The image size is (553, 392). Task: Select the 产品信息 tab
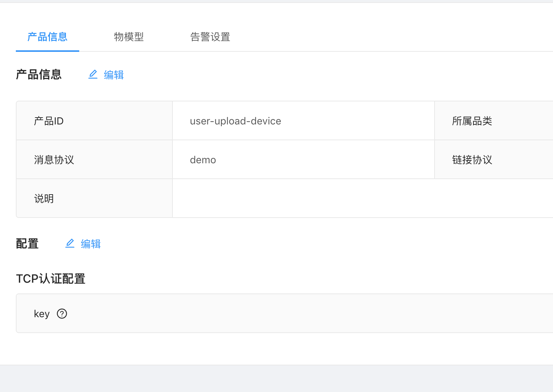[x=47, y=37]
